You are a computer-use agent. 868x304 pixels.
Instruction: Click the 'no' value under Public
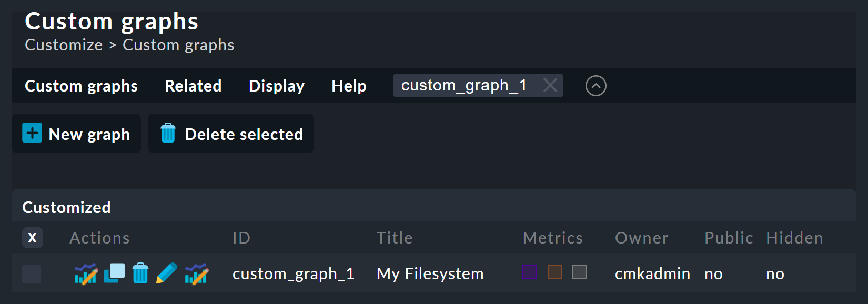[x=713, y=273]
